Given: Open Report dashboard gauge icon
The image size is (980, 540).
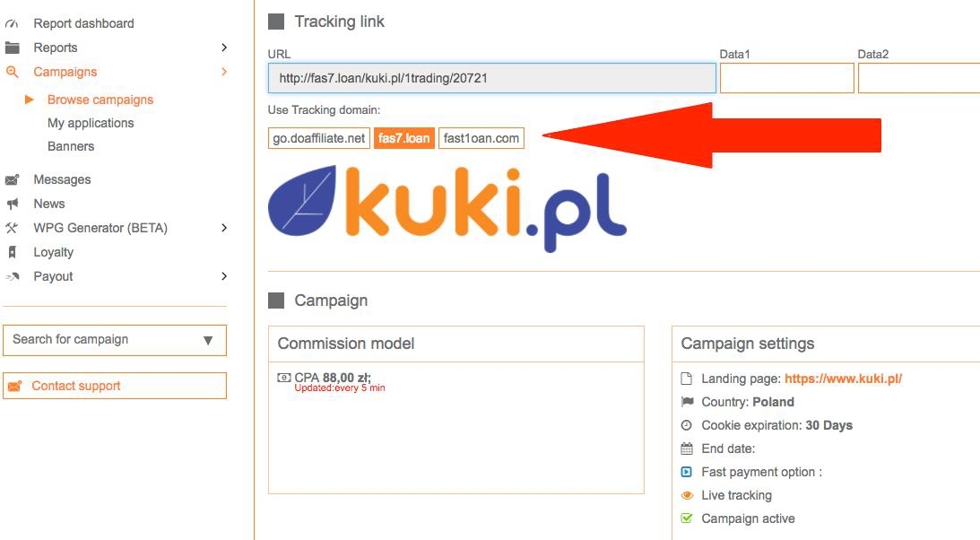Looking at the screenshot, I should click(x=12, y=23).
